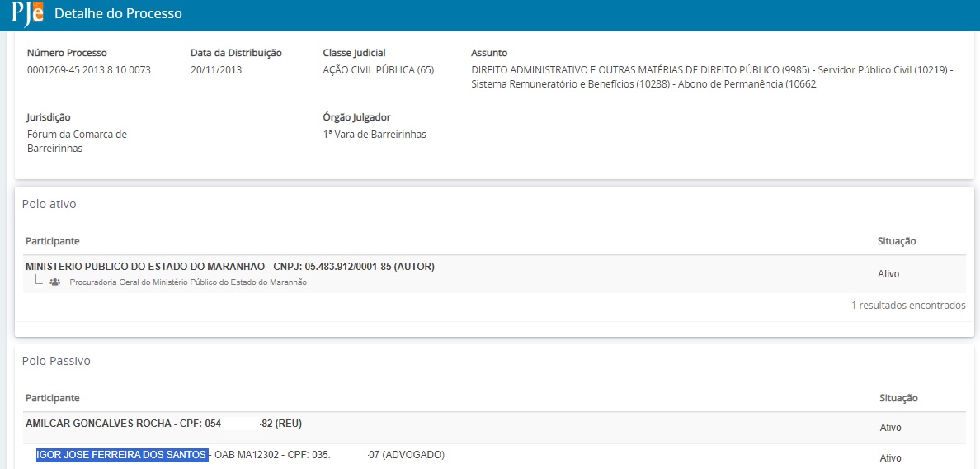980x469 pixels.
Task: Click 'Ativo' status of Amilcar Goncalves Rocha
Action: point(890,429)
